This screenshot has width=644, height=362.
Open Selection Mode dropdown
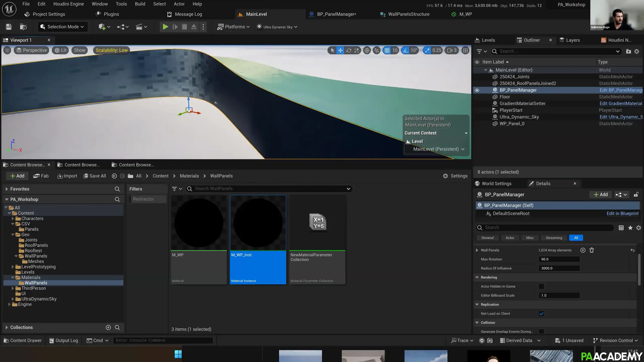click(62, 27)
